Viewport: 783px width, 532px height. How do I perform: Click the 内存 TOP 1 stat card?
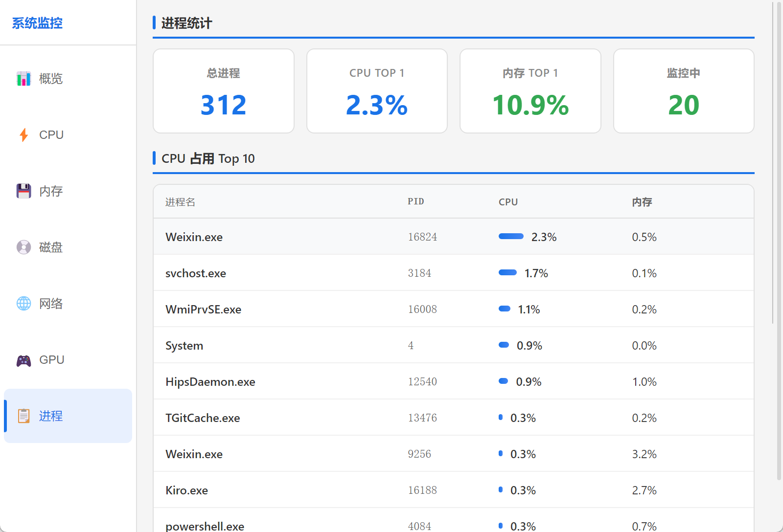coord(530,91)
